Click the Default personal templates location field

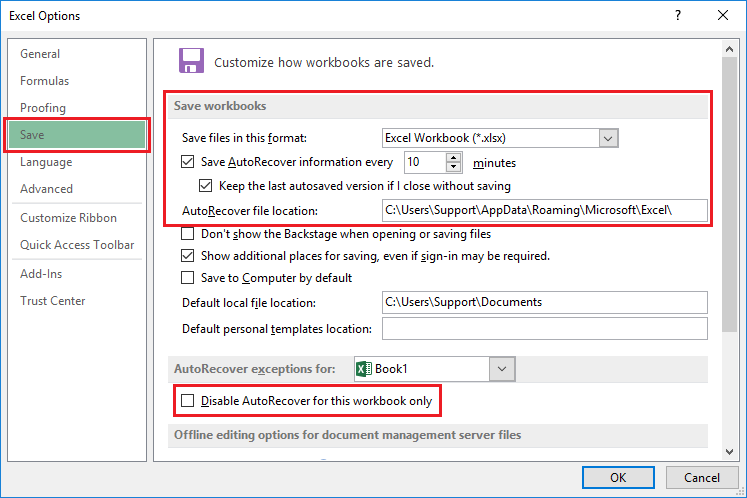click(544, 329)
